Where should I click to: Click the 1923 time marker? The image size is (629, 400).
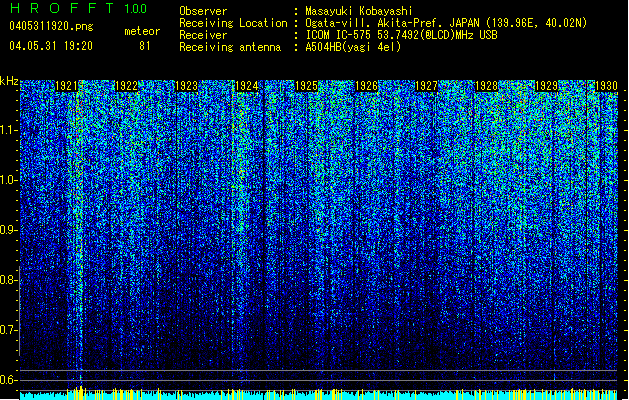[x=187, y=86]
